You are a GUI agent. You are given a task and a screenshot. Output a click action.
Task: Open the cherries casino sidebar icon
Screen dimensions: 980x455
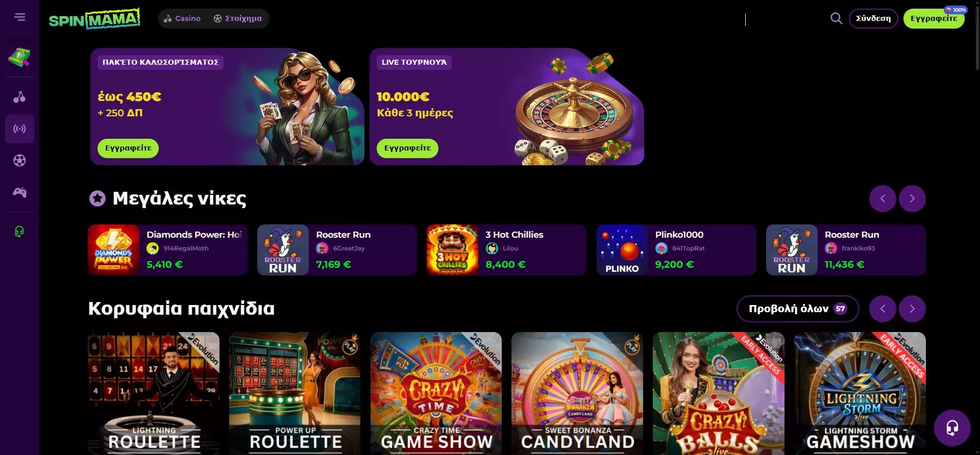coord(19,97)
